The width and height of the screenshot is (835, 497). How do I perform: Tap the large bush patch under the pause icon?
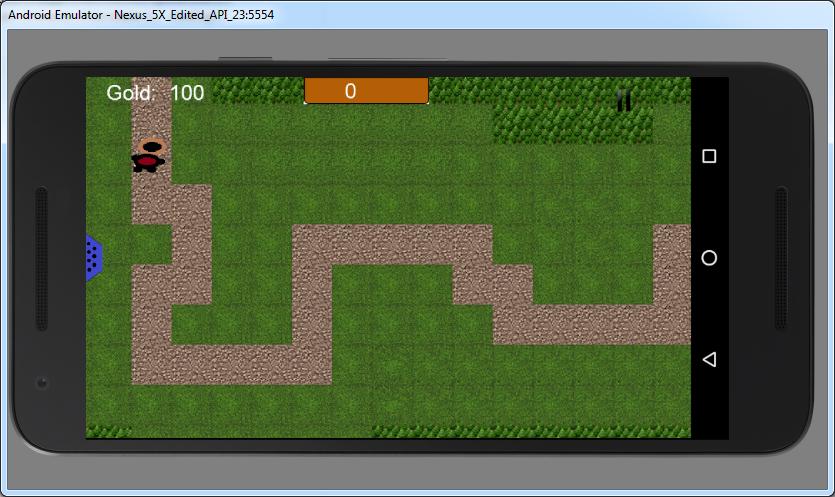(572, 125)
